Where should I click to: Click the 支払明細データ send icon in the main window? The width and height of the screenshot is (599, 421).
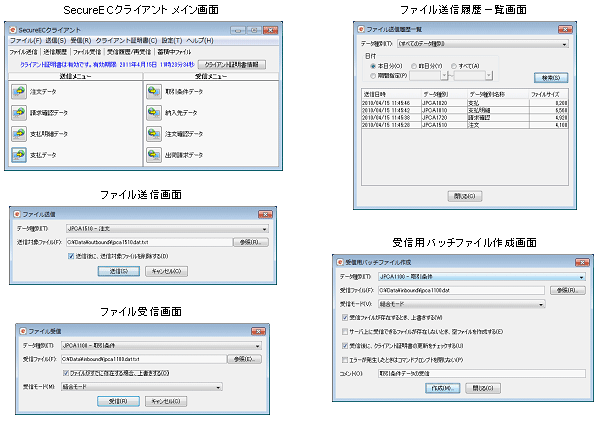click(x=19, y=134)
